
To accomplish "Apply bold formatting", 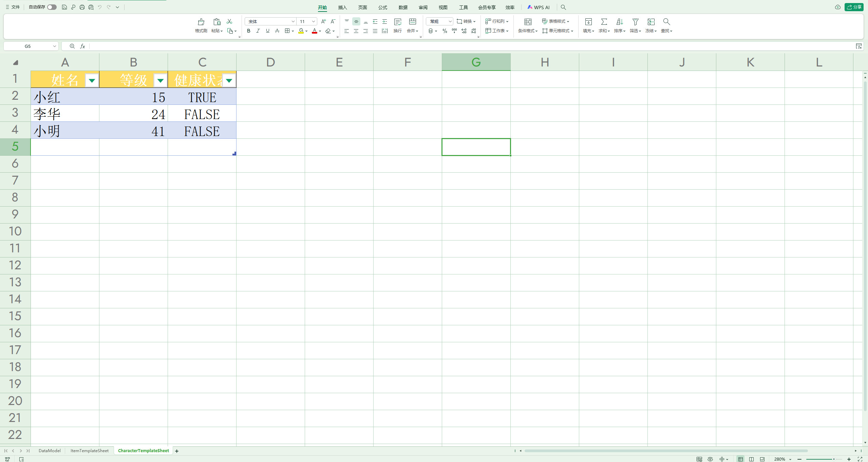I will point(248,31).
